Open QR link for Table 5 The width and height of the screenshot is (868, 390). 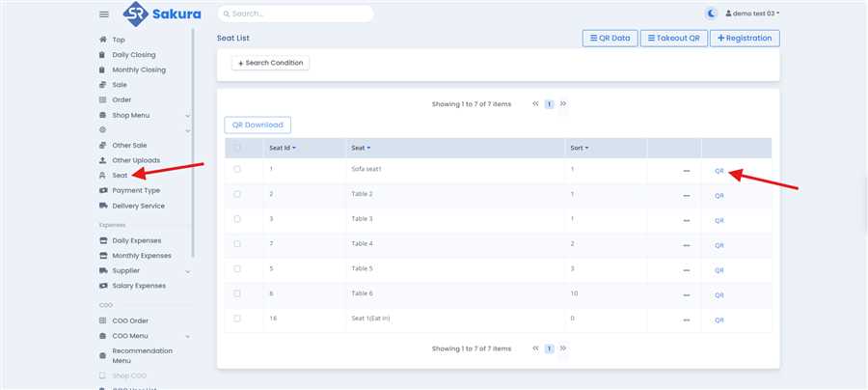click(x=719, y=270)
